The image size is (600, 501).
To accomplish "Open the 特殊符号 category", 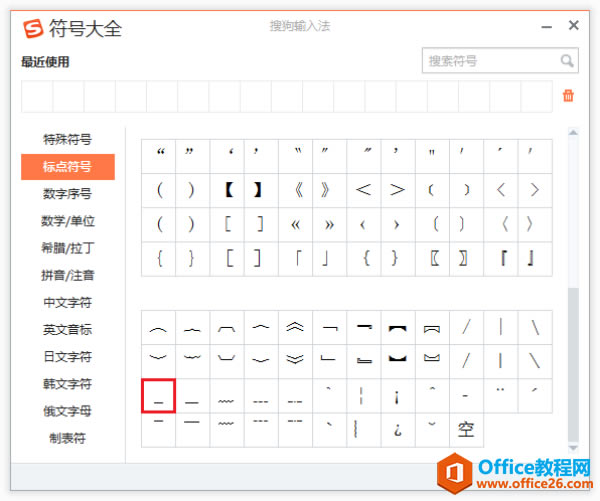I will [67, 139].
